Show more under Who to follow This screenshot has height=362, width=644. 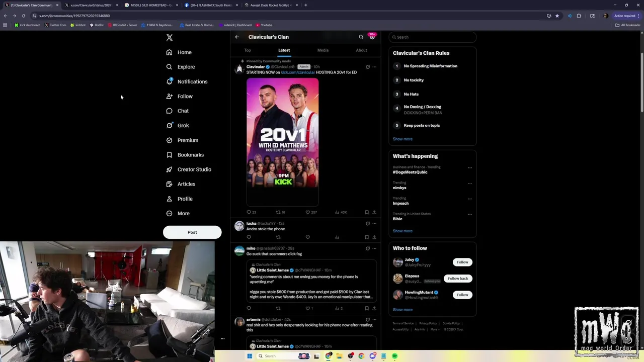403,310
